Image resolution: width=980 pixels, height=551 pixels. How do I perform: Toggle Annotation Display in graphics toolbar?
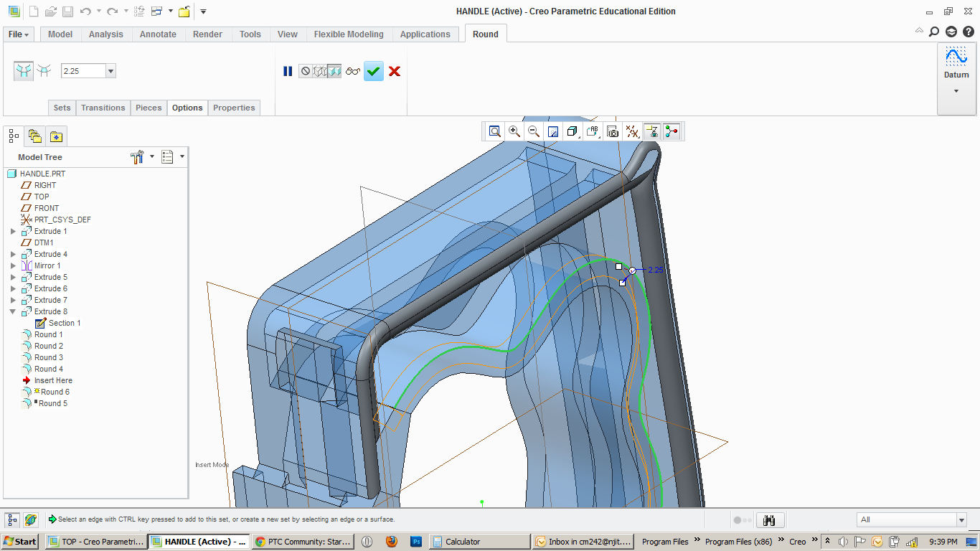click(652, 131)
